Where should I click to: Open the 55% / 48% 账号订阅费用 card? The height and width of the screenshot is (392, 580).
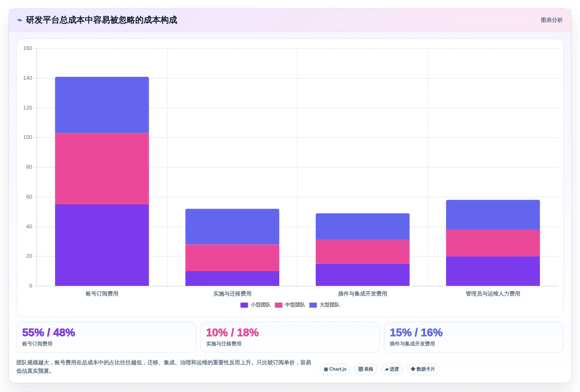click(106, 337)
